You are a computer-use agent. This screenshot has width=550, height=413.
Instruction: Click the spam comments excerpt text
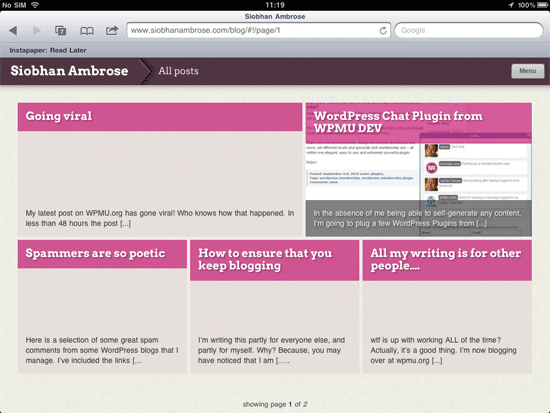(102, 350)
